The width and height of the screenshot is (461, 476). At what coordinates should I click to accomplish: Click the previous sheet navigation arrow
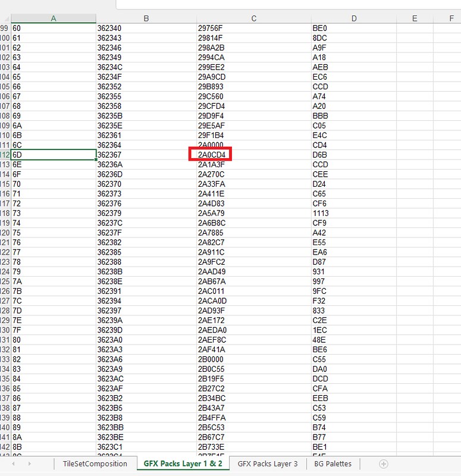(12, 464)
